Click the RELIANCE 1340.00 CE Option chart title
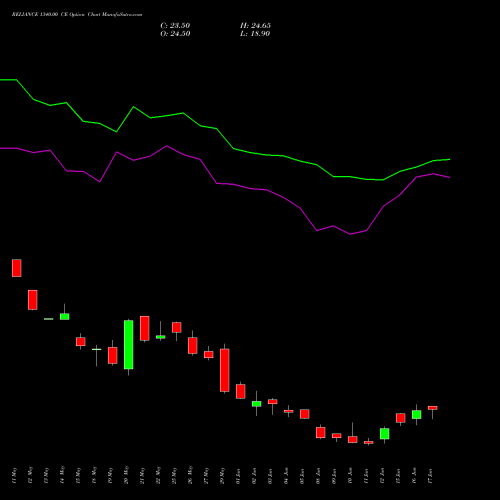This screenshot has height=500, width=500. (x=77, y=15)
